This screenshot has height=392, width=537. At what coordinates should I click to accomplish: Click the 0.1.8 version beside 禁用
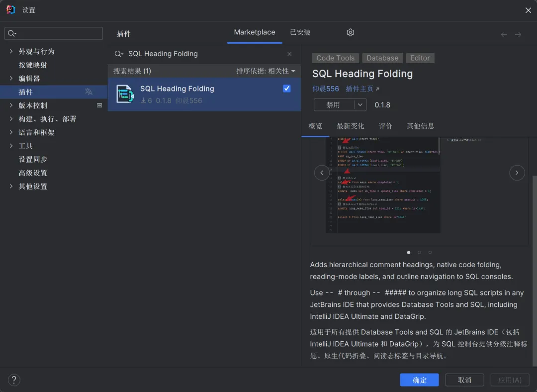point(382,105)
